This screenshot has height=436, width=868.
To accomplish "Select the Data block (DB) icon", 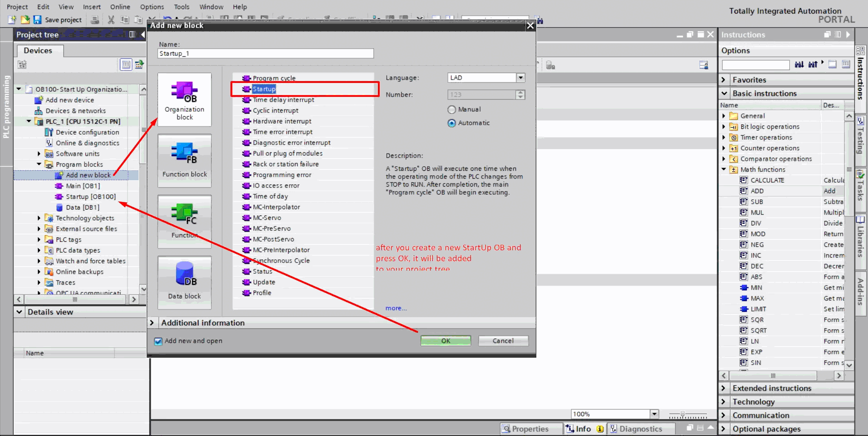I will point(185,282).
